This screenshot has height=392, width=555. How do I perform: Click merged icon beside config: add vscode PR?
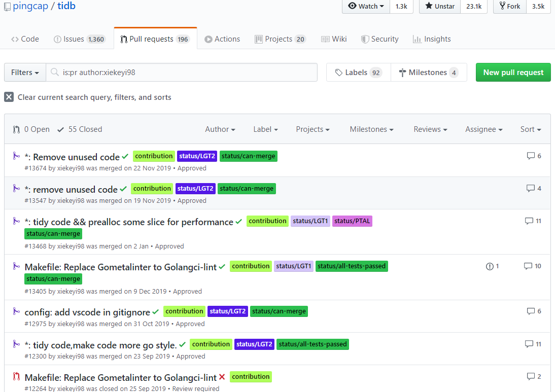16,311
